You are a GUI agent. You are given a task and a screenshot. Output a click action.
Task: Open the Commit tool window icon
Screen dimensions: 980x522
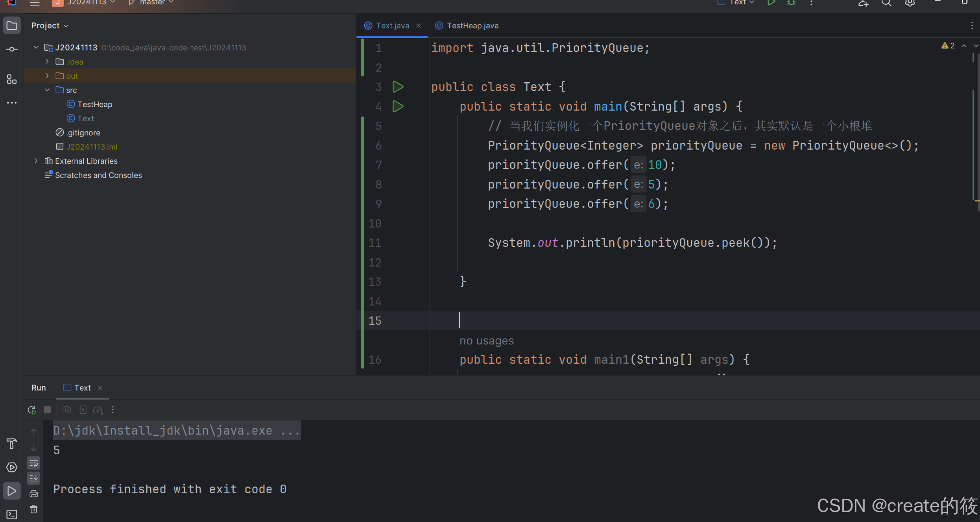12,49
